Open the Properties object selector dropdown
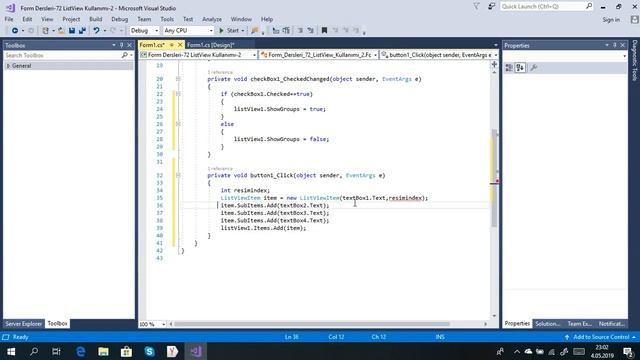Screen dimensions: 640x360 (624, 56)
